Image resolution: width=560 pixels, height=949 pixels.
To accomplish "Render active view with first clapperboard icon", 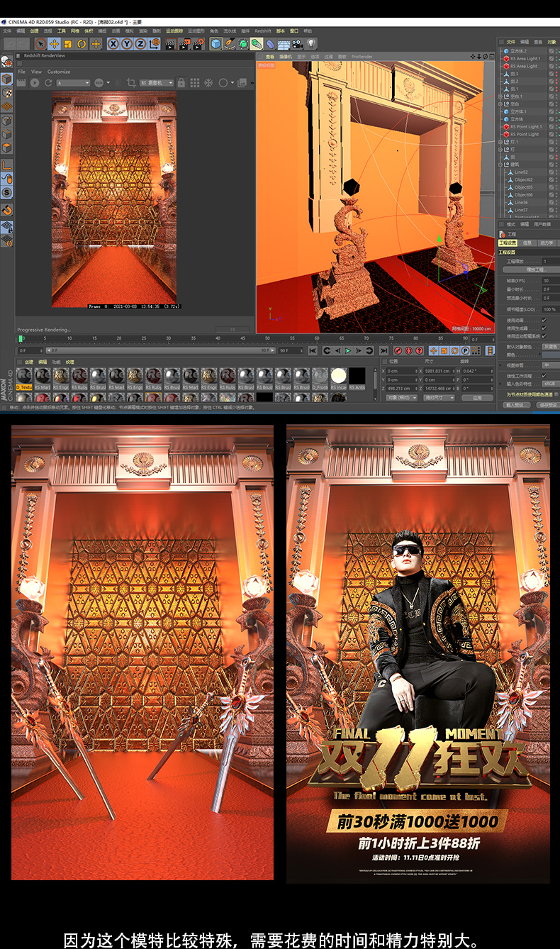I will [170, 44].
